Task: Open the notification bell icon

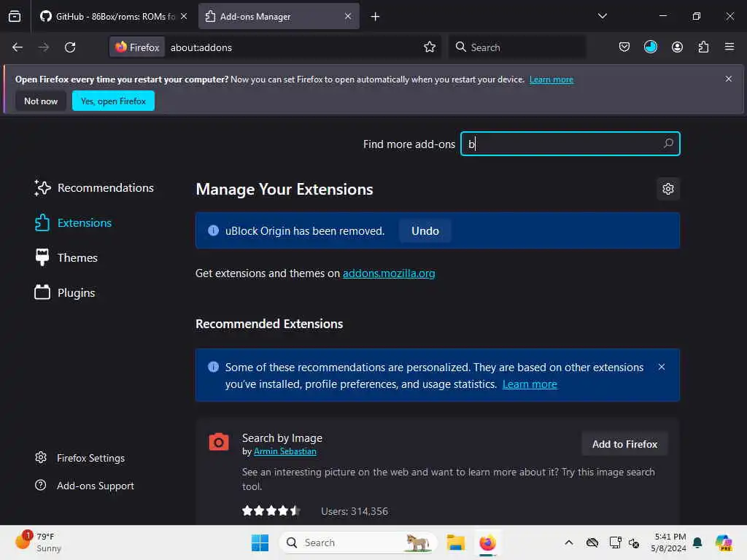Action: [x=697, y=542]
